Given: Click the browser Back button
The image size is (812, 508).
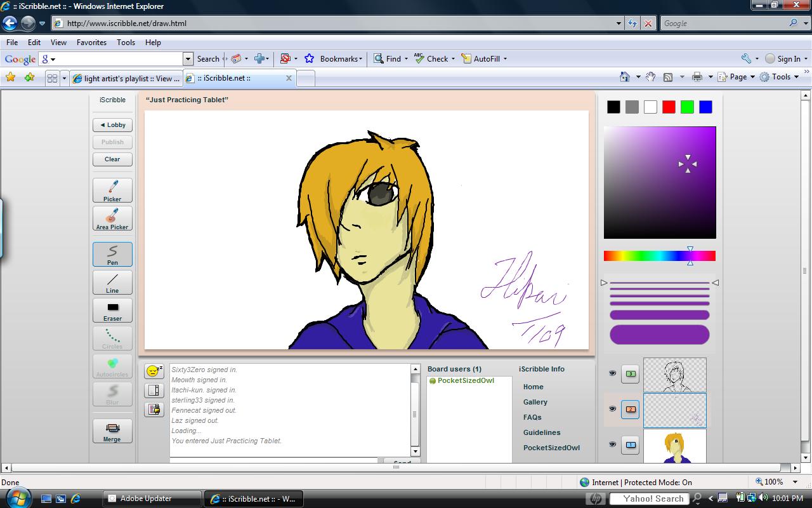Looking at the screenshot, I should pos(10,23).
